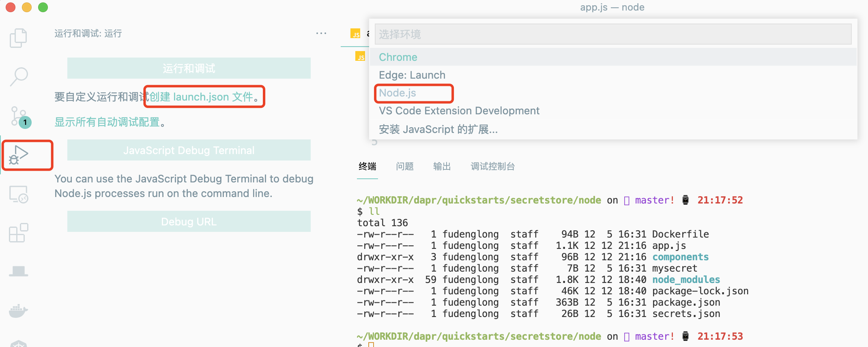Viewport: 868px width, 347px height.
Task: Open the Remote Explorer icon
Action: point(19,195)
